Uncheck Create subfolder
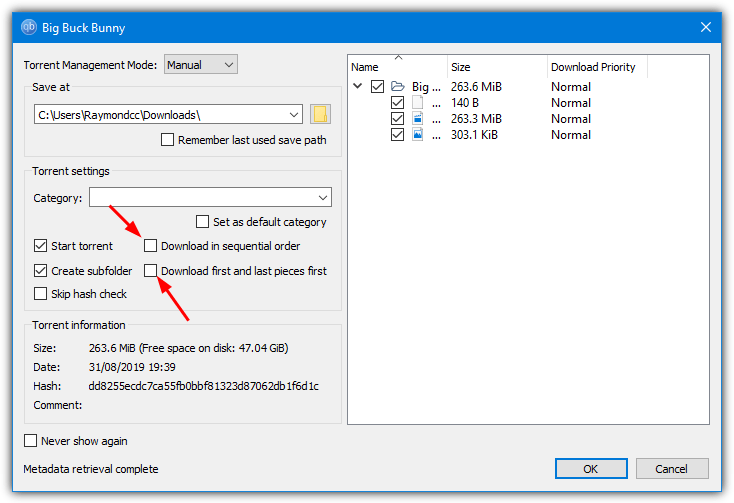The height and width of the screenshot is (503, 734). [x=41, y=270]
